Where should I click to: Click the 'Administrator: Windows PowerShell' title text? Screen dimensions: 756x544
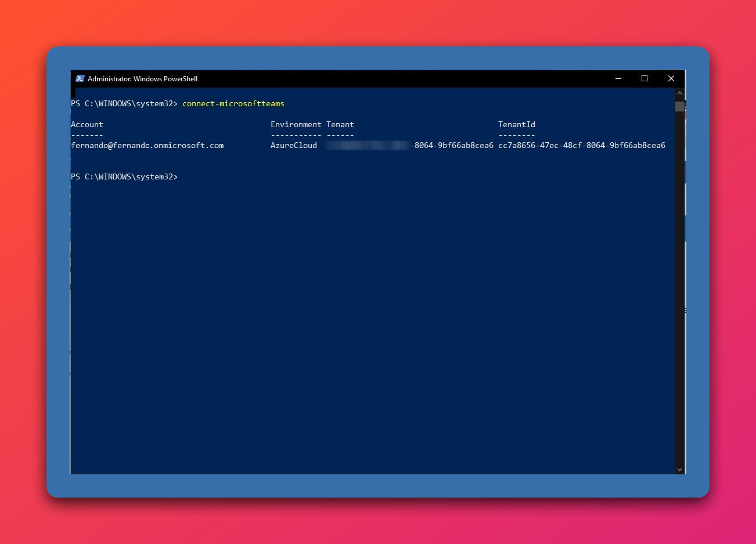[142, 79]
